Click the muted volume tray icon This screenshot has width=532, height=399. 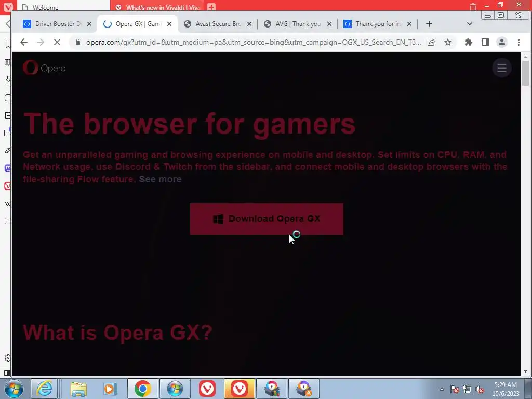[x=480, y=390]
